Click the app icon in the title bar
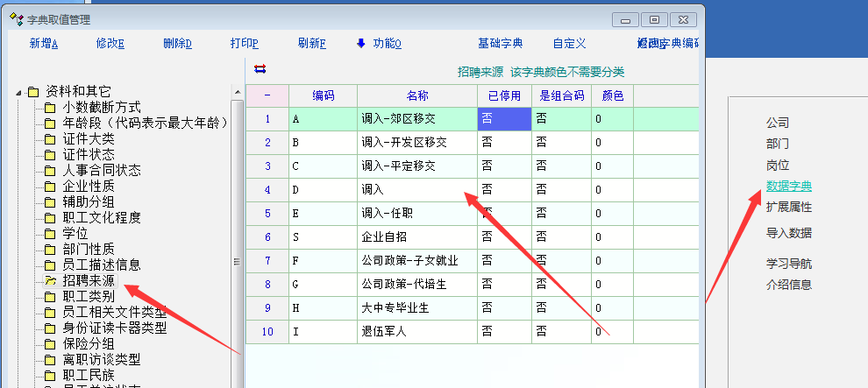868x388 pixels. (16, 19)
